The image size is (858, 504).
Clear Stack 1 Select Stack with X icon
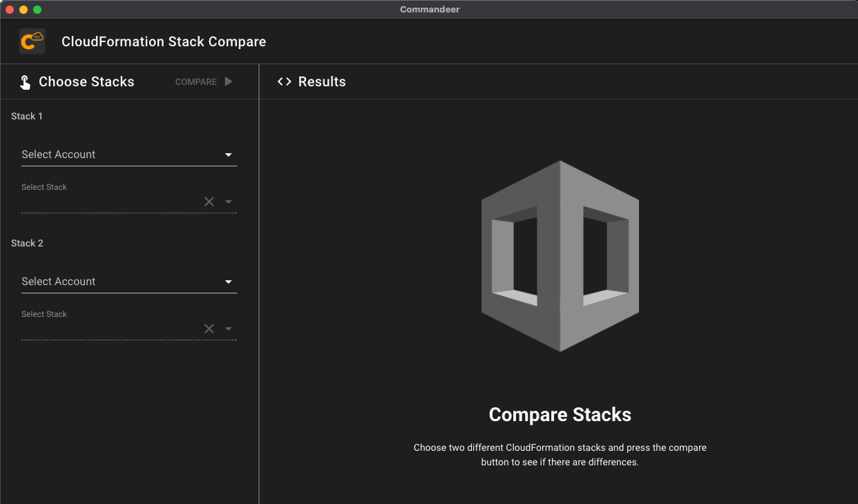[209, 202]
